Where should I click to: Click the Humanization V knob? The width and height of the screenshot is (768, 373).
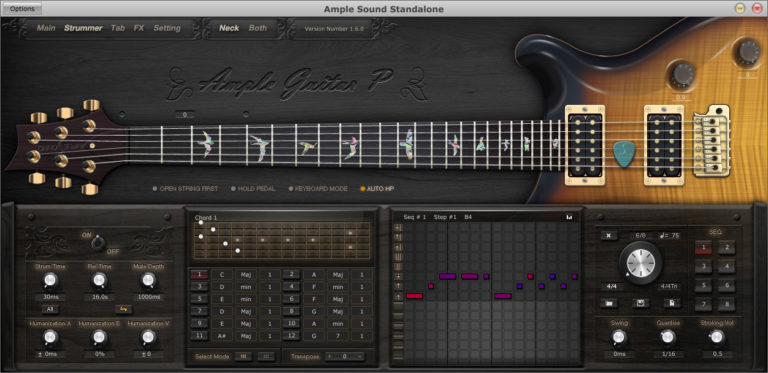coord(147,337)
